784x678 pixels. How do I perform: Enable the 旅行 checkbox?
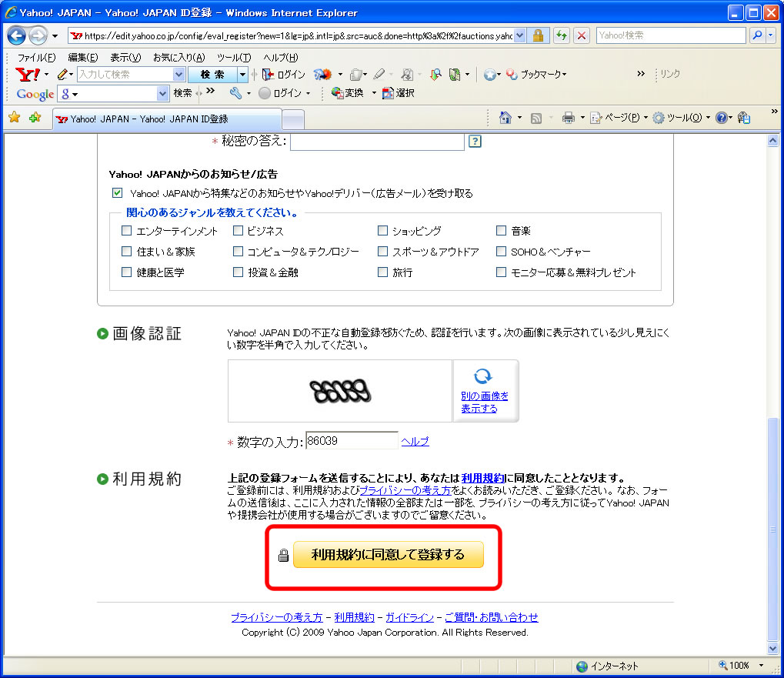tap(382, 272)
